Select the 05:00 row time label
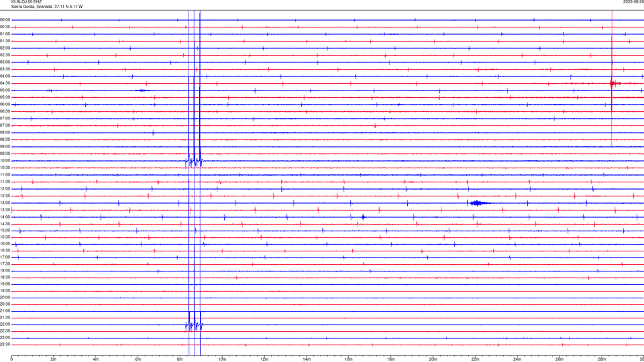This screenshot has width=644, height=362. 5,90
